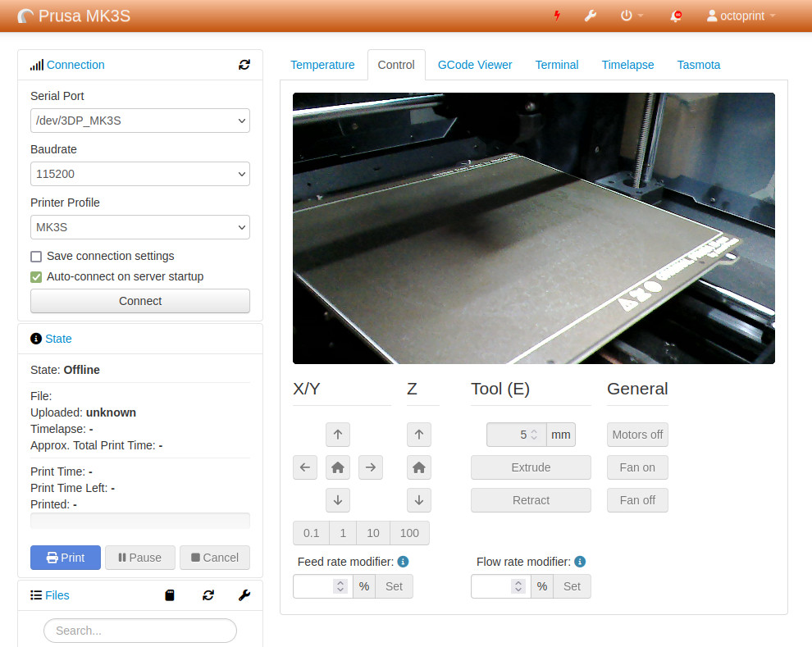This screenshot has width=812, height=647.
Task: Open the Printer Profile dropdown
Action: point(140,227)
